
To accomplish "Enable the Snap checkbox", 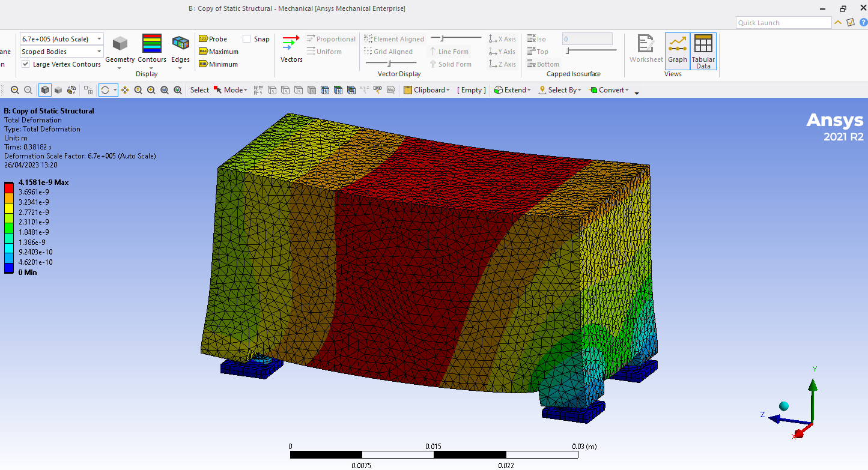I will (x=247, y=39).
